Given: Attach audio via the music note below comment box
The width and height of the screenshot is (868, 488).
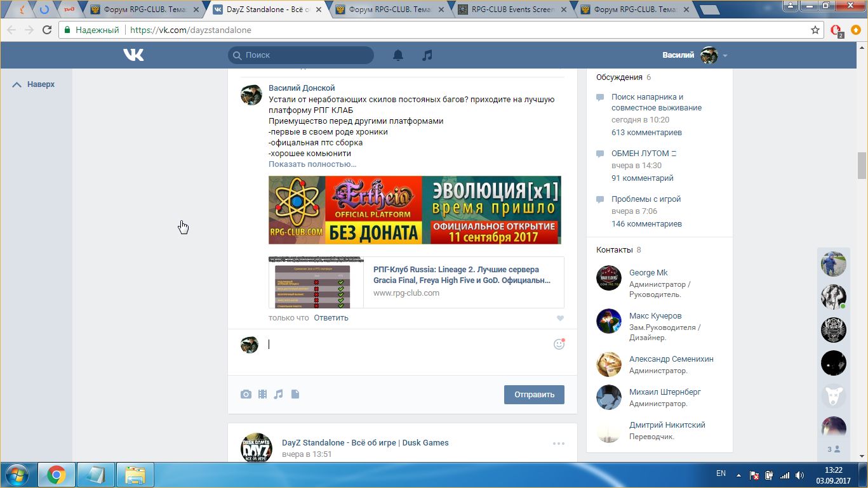Looking at the screenshot, I should pyautogui.click(x=278, y=394).
